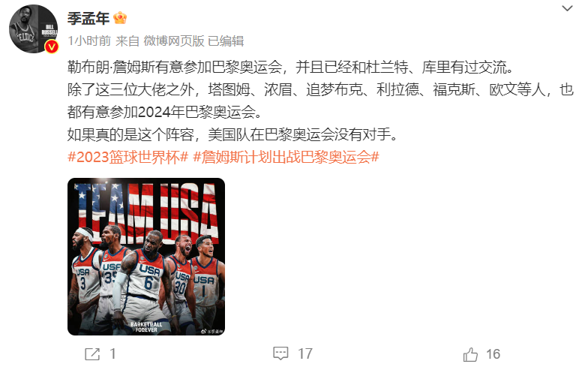588x370 pixels.
Task: Click the post text first line
Action: 290,68
